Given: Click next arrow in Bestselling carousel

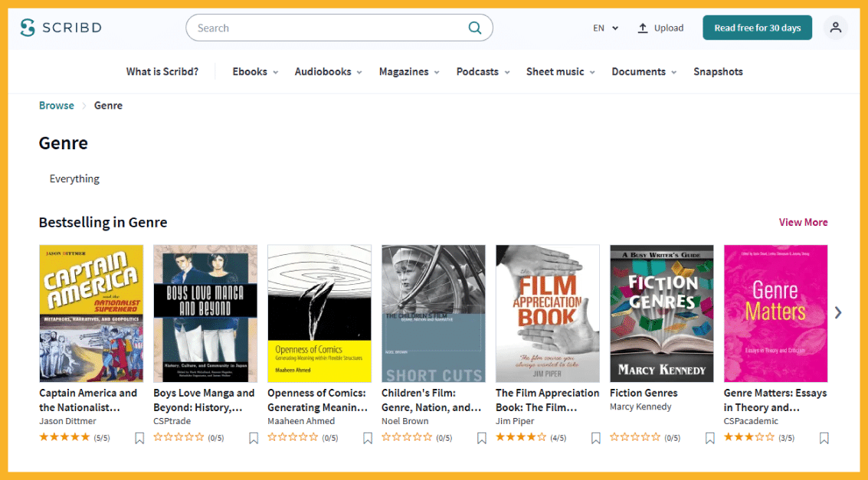Looking at the screenshot, I should click(838, 313).
